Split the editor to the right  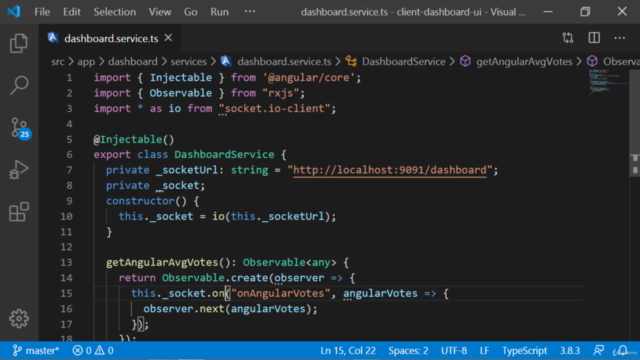click(x=594, y=38)
